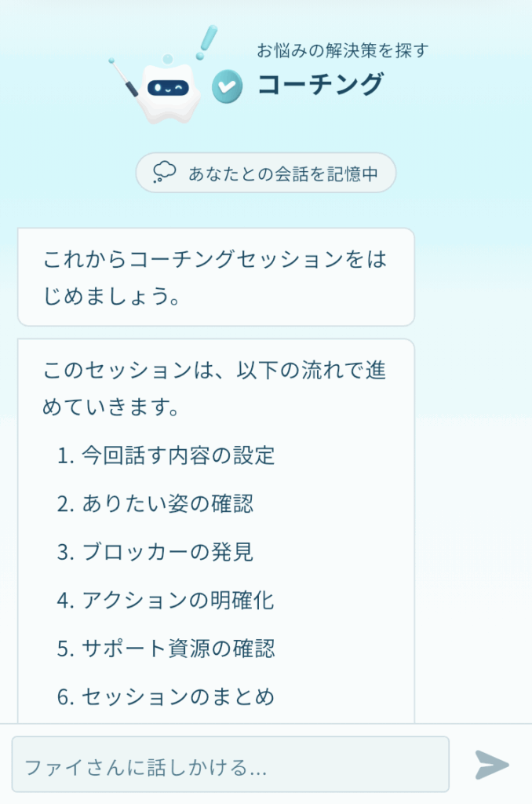Click the exclamation mark above robot
The image size is (532, 804).
click(207, 42)
